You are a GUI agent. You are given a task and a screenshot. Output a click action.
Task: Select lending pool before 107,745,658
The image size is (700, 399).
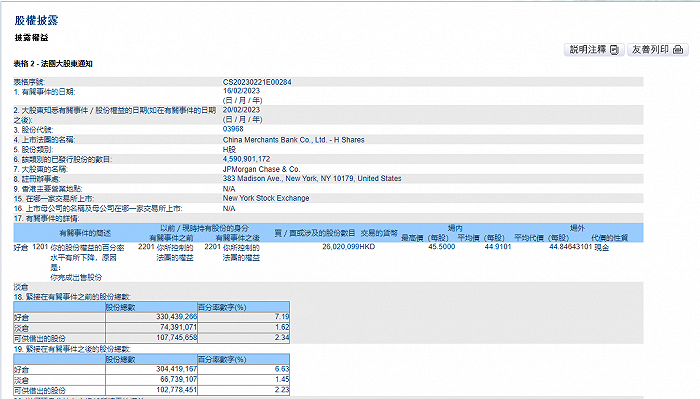pyautogui.click(x=177, y=338)
